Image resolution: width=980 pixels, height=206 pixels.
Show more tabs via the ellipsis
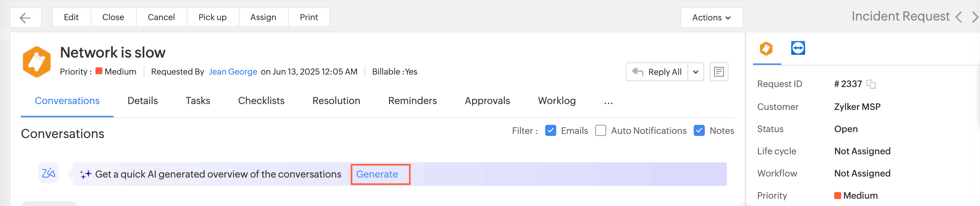click(608, 102)
